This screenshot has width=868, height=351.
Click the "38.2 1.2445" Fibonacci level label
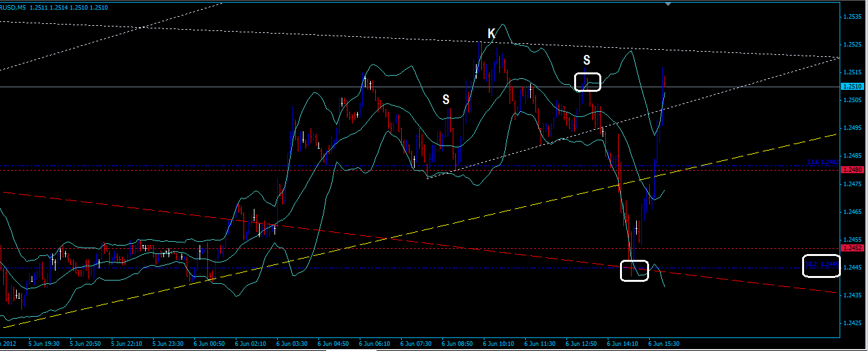click(x=821, y=264)
